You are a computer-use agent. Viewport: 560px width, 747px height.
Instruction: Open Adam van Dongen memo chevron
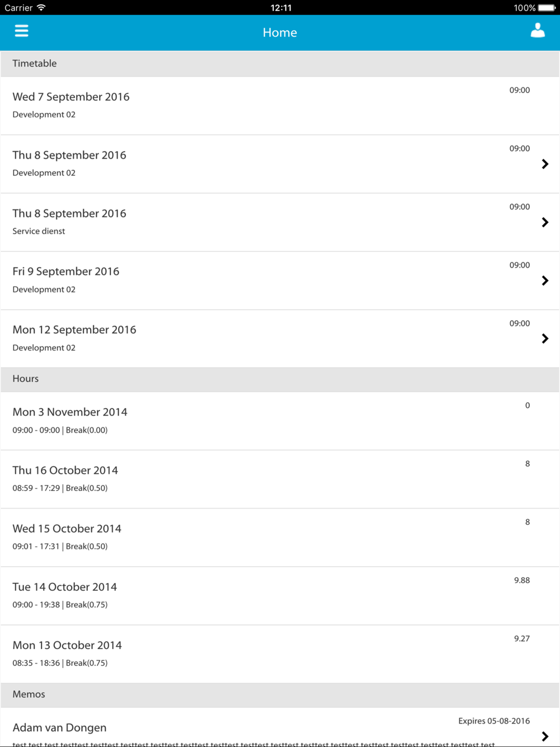[545, 736]
